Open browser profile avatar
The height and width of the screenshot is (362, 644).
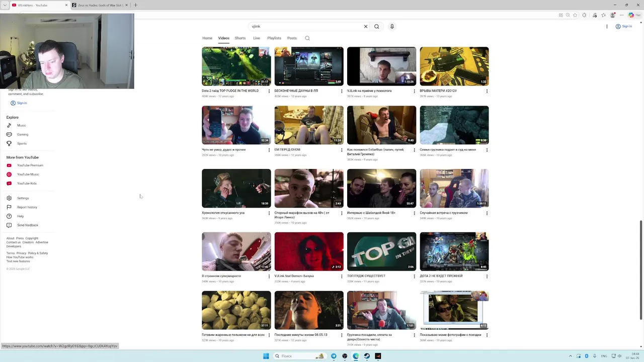(612, 15)
